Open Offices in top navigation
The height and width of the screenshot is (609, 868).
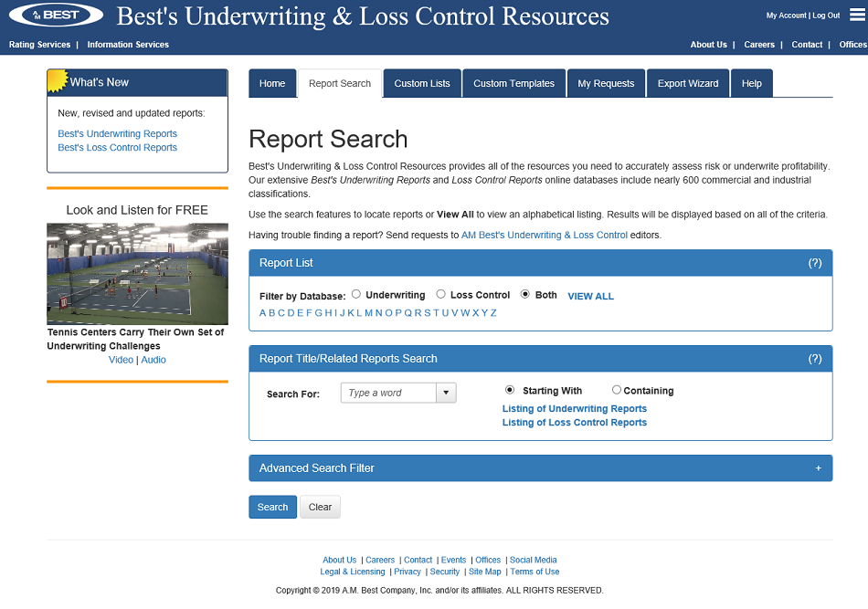click(853, 44)
